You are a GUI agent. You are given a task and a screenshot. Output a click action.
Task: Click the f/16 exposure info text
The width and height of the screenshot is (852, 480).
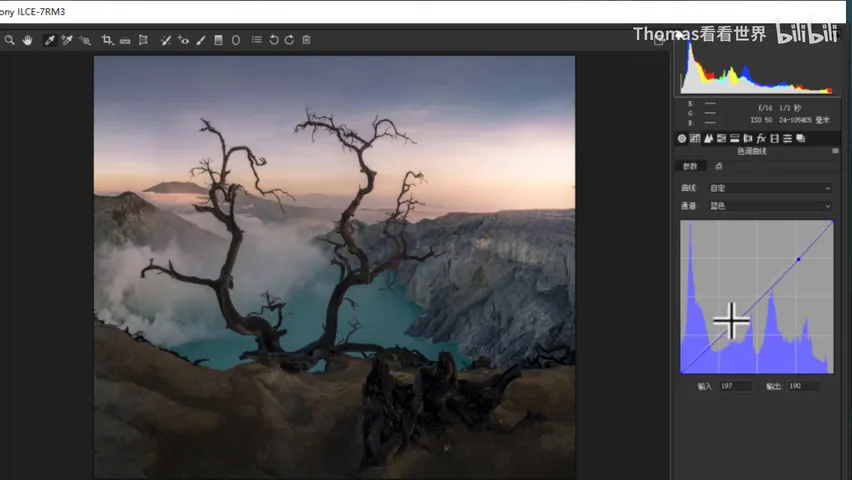coord(765,108)
